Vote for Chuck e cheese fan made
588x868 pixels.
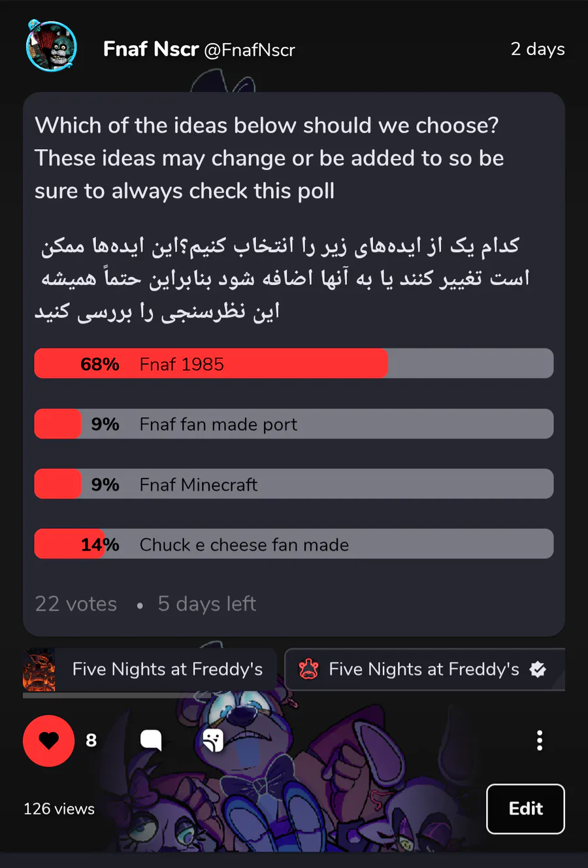coord(294,544)
